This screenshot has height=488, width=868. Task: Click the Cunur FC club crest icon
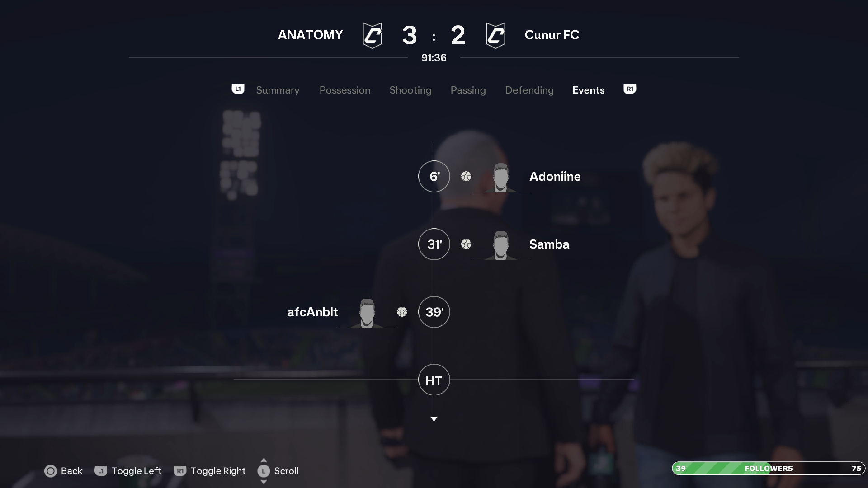pos(495,35)
